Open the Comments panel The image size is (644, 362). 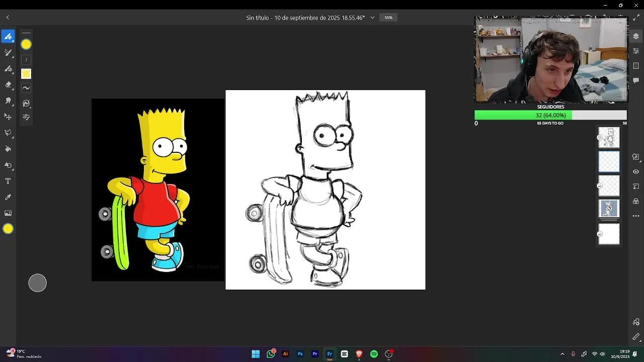[x=636, y=80]
